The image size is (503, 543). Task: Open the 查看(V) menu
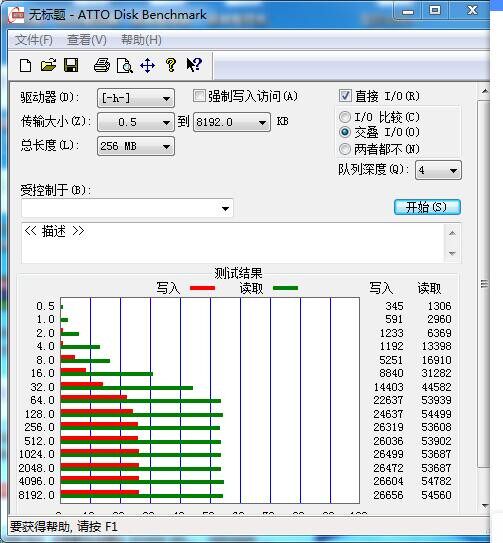tap(87, 40)
